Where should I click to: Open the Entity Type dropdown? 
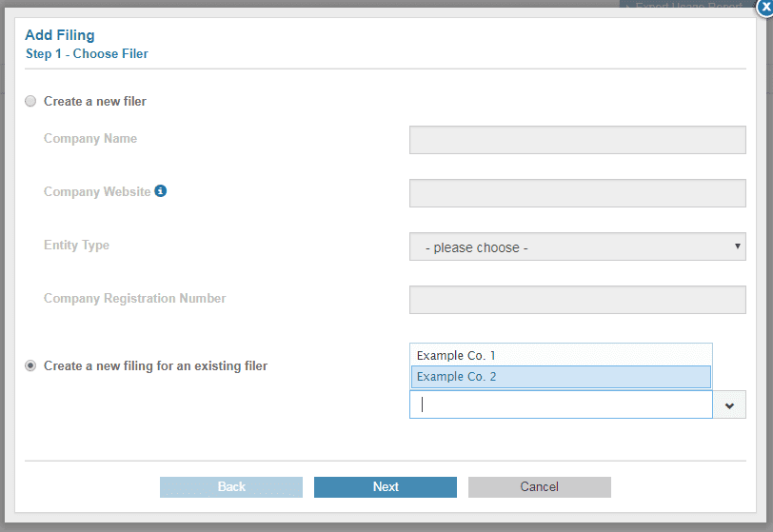[x=577, y=246]
